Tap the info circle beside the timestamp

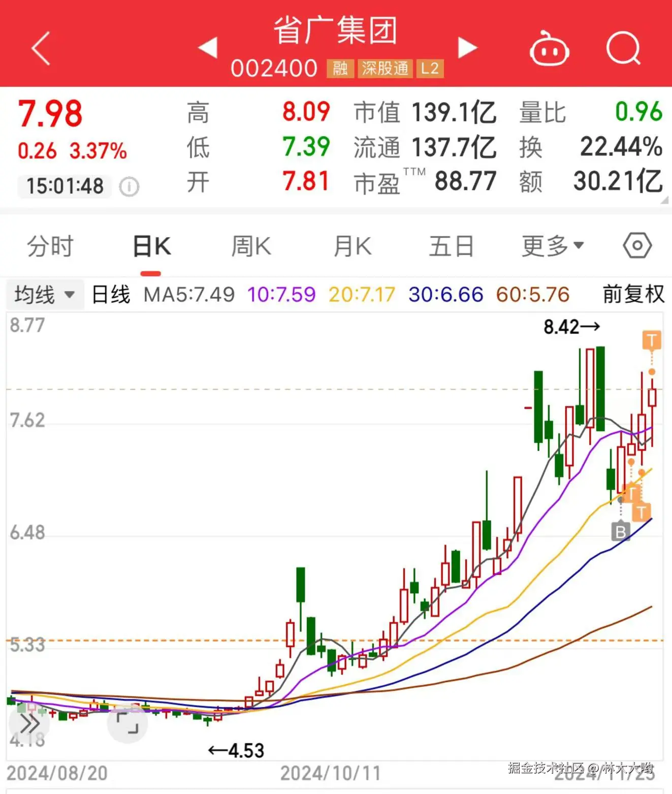[x=129, y=187]
